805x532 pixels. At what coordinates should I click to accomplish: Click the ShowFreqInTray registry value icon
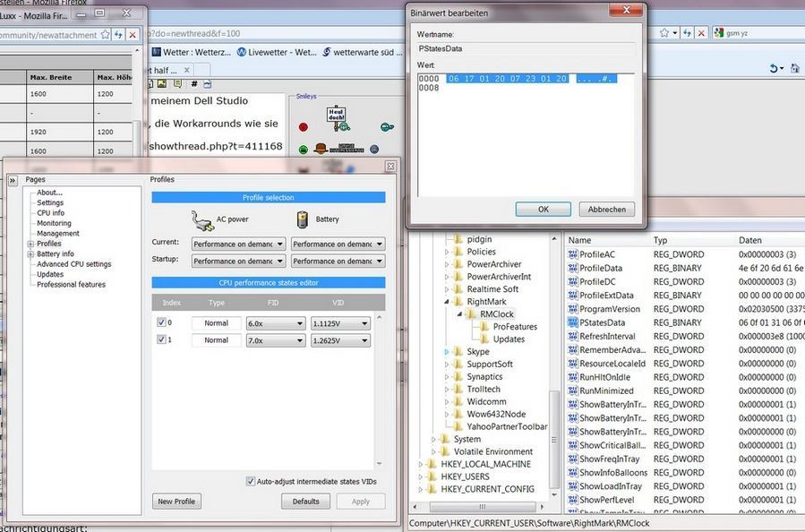[x=572, y=459]
